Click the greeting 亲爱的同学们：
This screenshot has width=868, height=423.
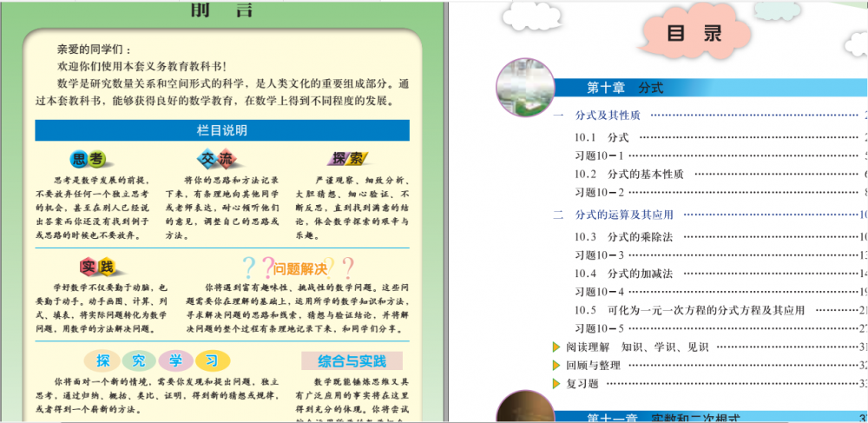[94, 50]
